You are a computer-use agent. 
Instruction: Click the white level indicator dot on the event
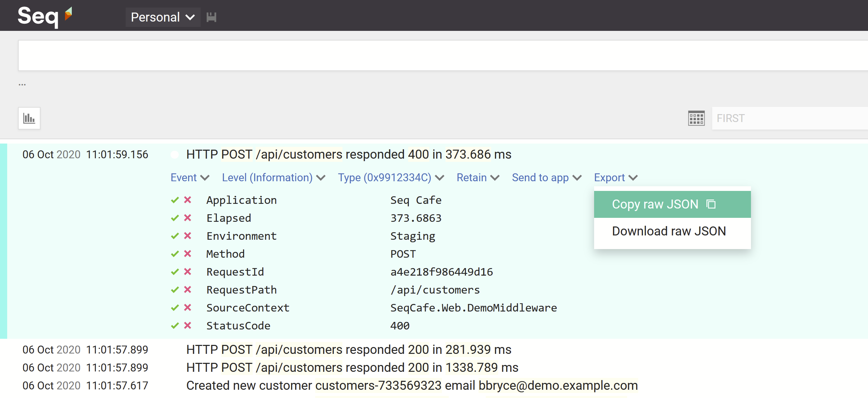[x=175, y=154]
